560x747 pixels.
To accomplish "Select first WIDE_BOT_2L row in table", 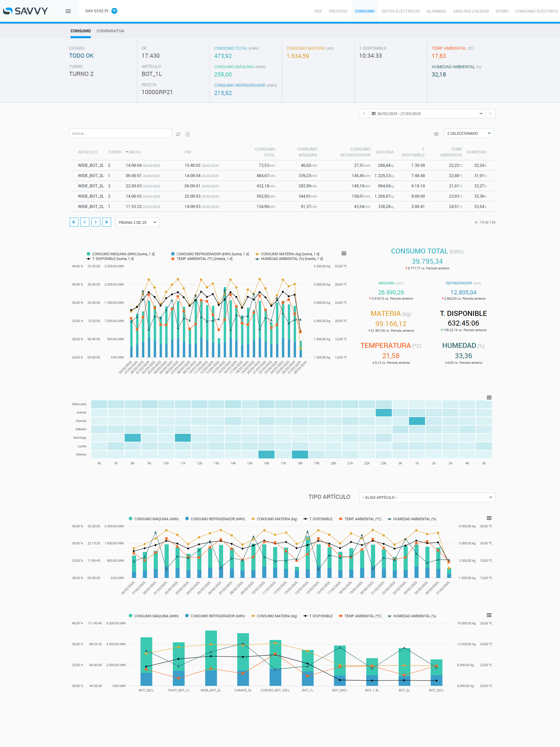I will 91,166.
